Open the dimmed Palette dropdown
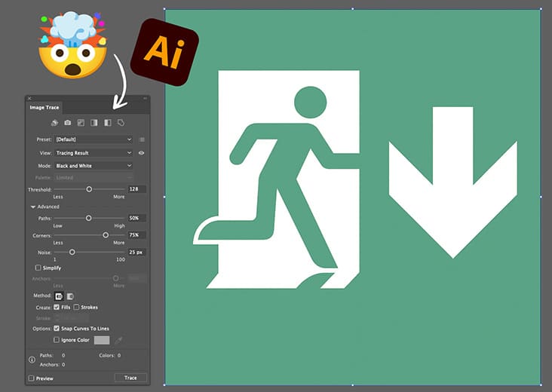 pyautogui.click(x=94, y=178)
